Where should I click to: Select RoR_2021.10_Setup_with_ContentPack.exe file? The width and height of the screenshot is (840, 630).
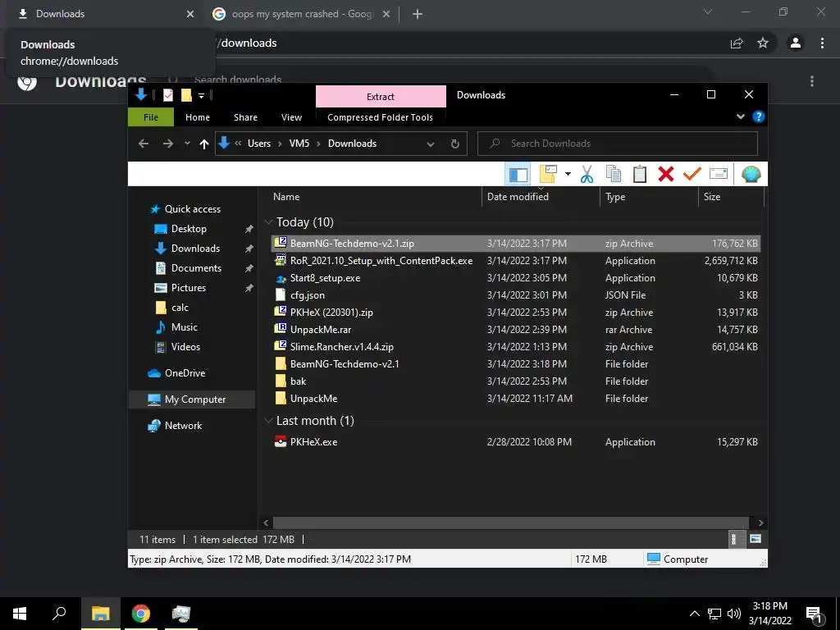tap(515, 261)
